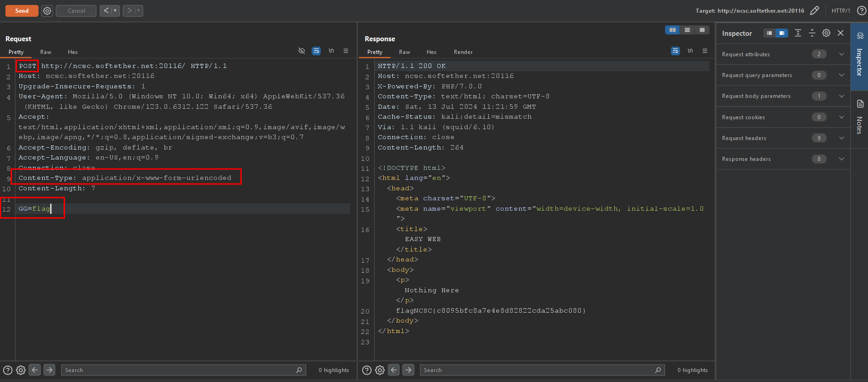Open the Request panel hamburger menu
Viewport: 868px width, 382px height.
(x=346, y=51)
